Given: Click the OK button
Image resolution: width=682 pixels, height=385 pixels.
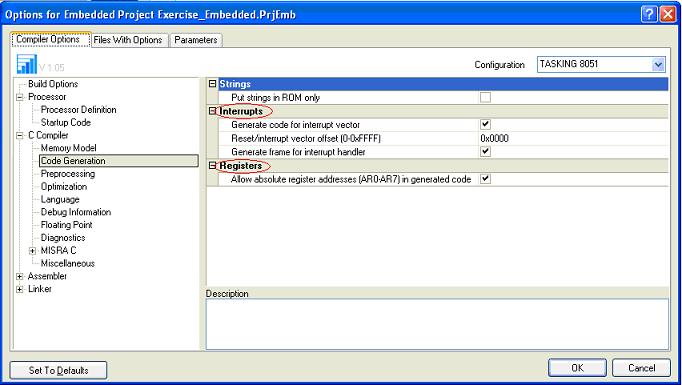Looking at the screenshot, I should coord(577,368).
